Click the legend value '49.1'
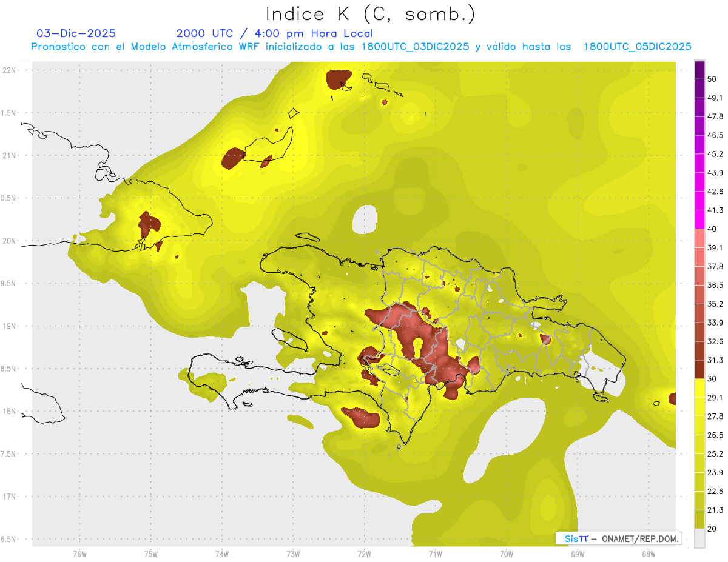 [715, 98]
